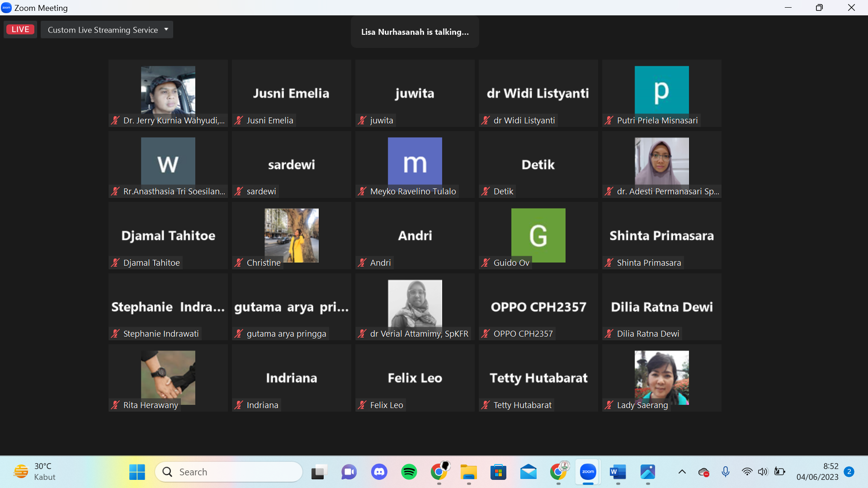Viewport: 868px width, 488px height.
Task: Expand Custom Live Streaming Service dropdown
Action: pos(166,29)
